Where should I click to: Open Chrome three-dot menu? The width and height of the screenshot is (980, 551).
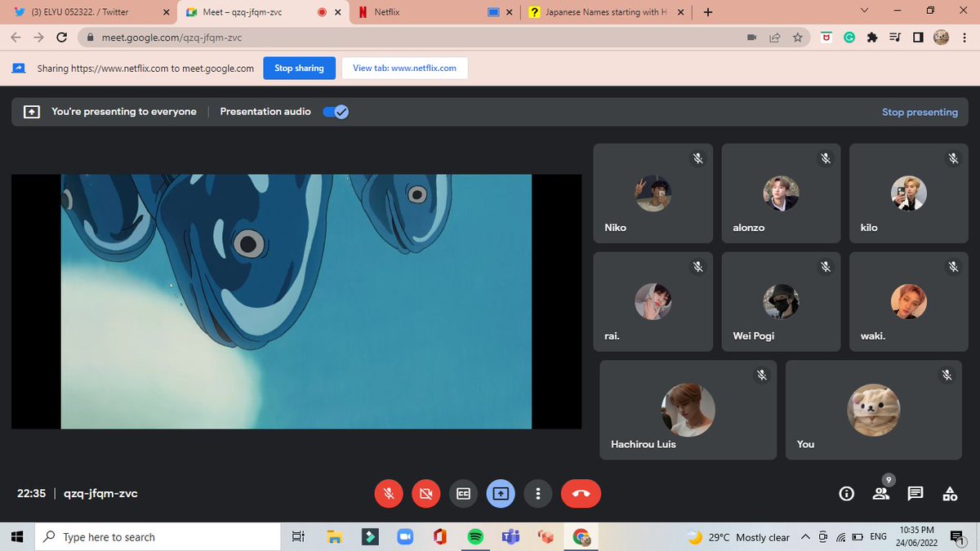(964, 38)
